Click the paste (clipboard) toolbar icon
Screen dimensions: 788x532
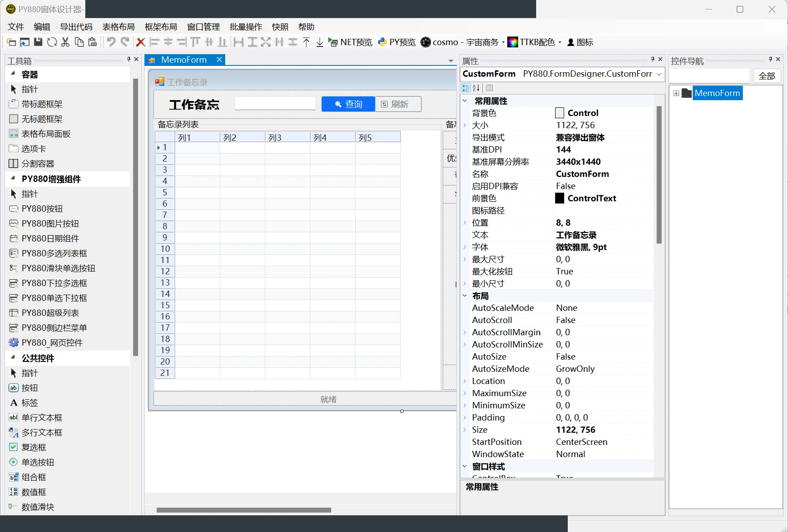coord(93,42)
